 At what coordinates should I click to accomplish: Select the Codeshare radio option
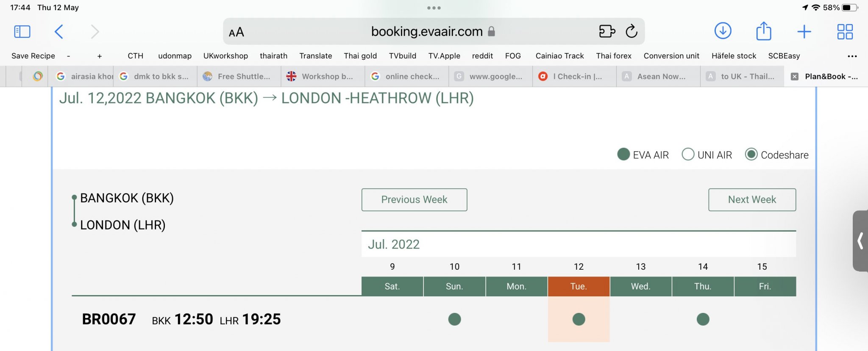tap(751, 155)
